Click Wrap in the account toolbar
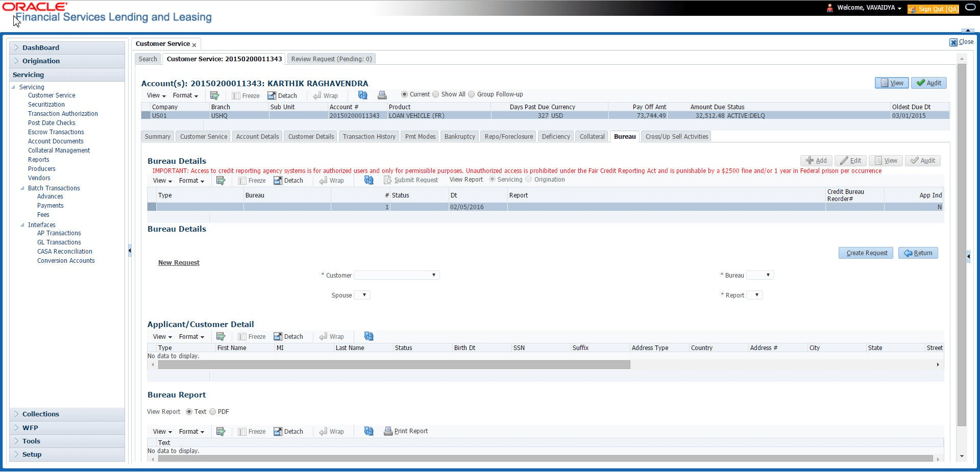Screen dimensions: 980x472 [325, 95]
